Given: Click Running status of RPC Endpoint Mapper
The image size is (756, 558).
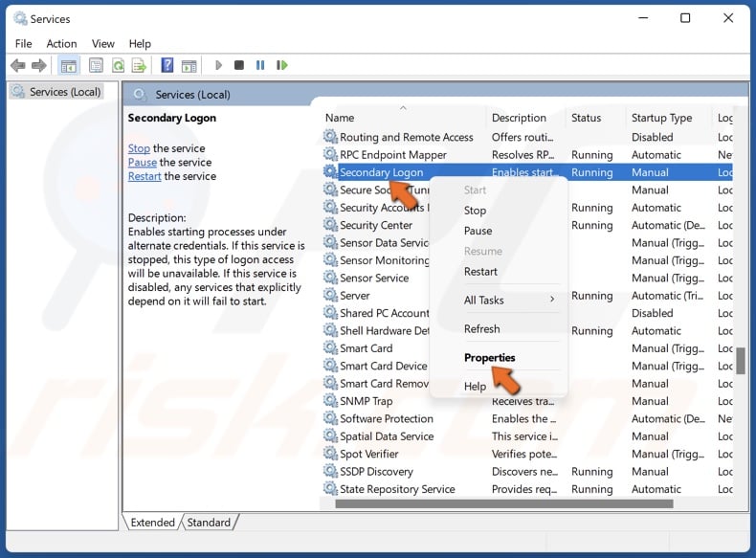Looking at the screenshot, I should coord(591,155).
